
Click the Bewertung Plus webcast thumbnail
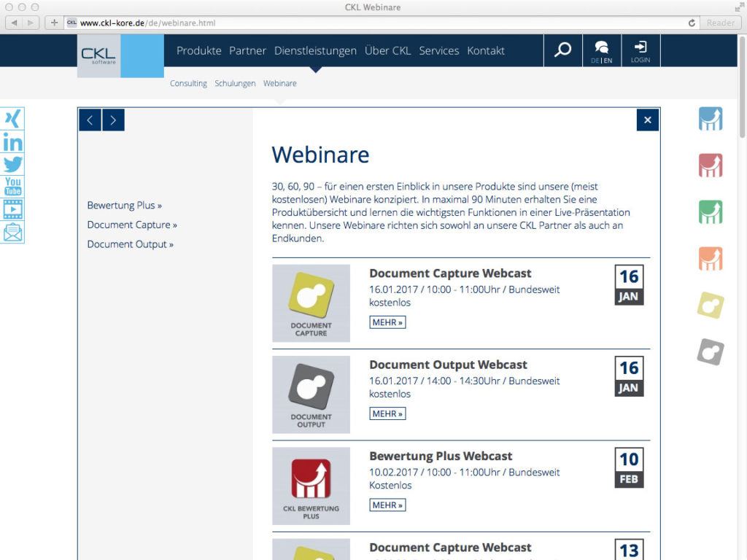[311, 486]
